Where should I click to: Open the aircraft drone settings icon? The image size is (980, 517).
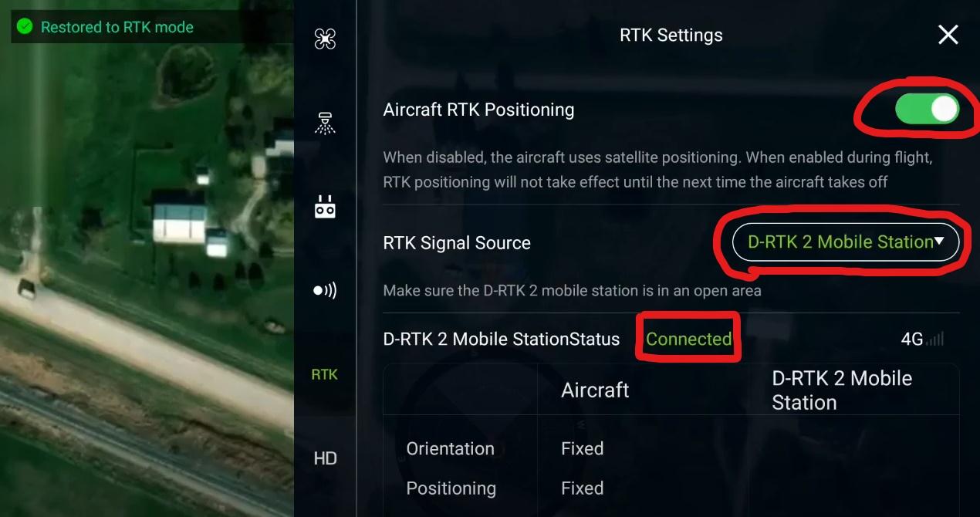(x=325, y=39)
